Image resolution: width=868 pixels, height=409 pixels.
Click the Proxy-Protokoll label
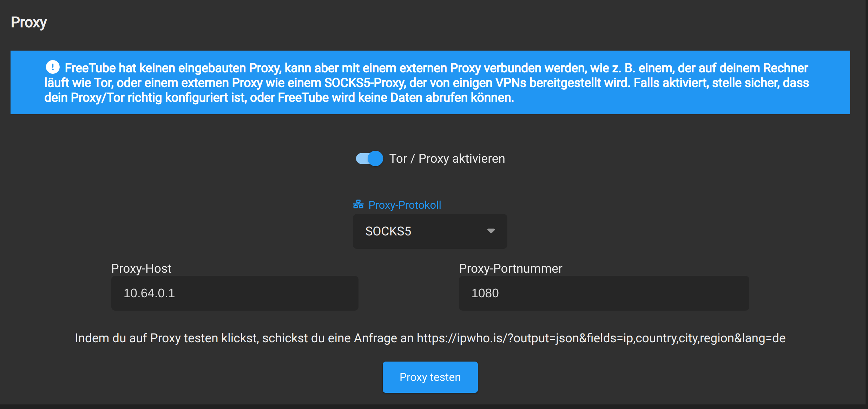405,205
